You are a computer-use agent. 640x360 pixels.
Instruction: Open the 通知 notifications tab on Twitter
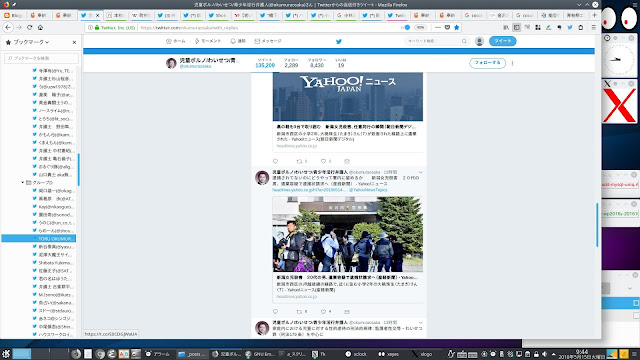238,41
